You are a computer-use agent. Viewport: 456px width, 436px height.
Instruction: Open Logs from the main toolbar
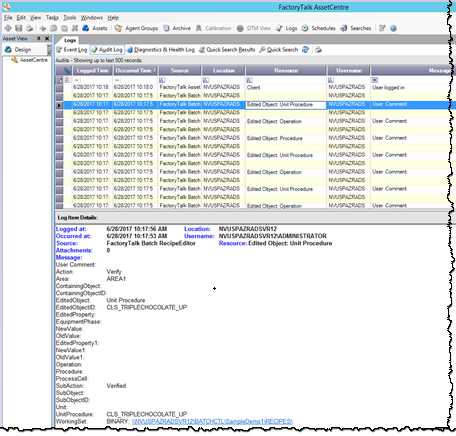(286, 28)
